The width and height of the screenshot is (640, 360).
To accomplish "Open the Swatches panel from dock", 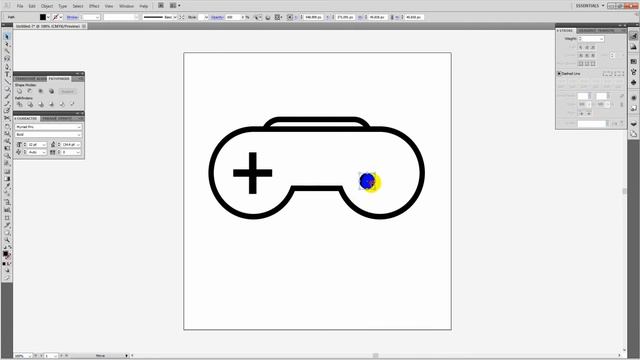I will 633,61.
